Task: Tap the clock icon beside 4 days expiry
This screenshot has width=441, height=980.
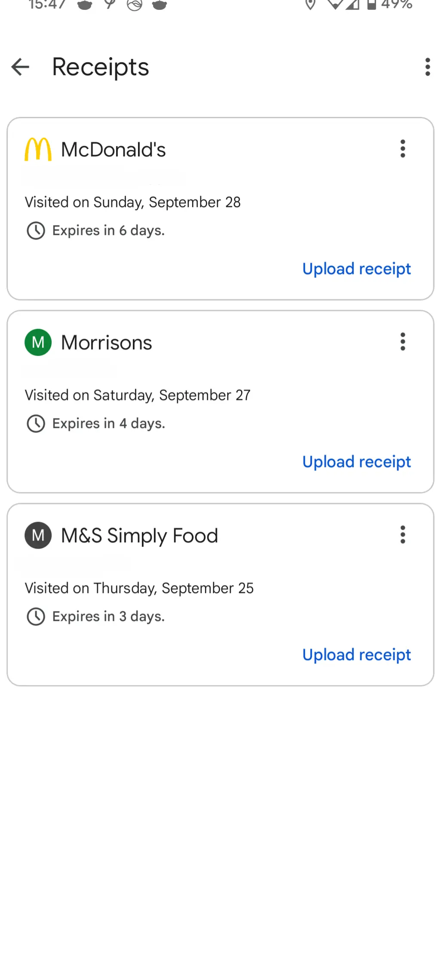Action: 36,424
